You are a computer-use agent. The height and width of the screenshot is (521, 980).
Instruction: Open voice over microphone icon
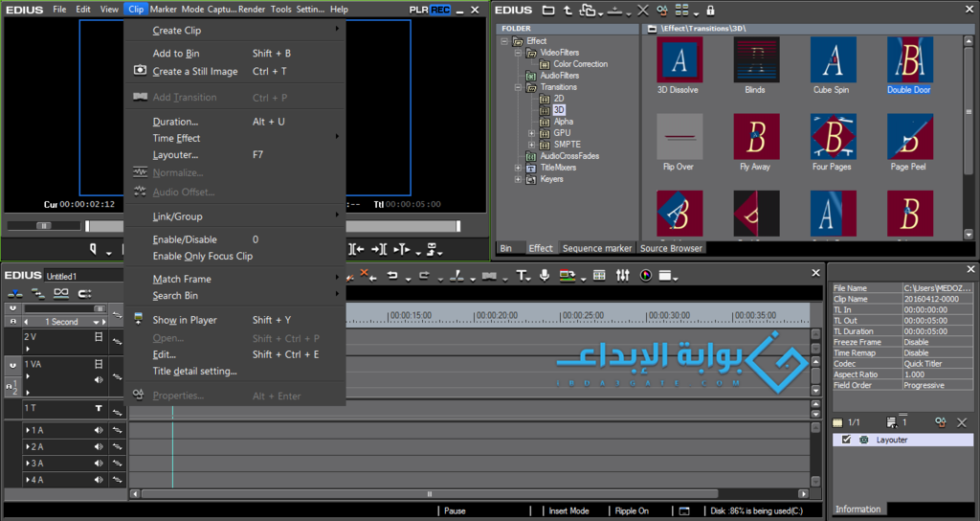click(x=545, y=275)
